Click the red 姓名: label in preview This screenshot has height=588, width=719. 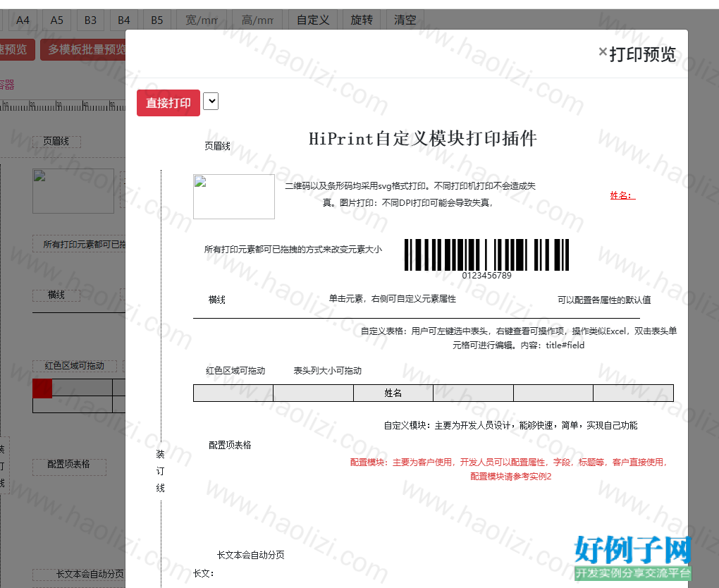(622, 195)
